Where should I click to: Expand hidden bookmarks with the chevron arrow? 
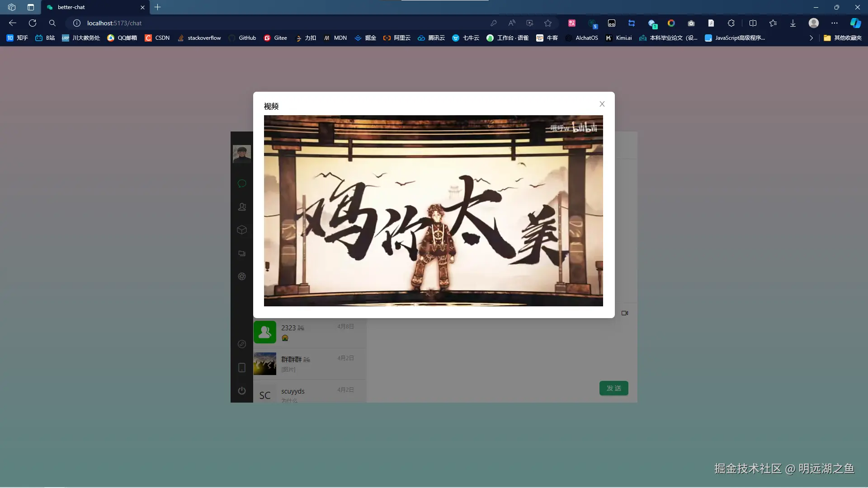pos(811,38)
